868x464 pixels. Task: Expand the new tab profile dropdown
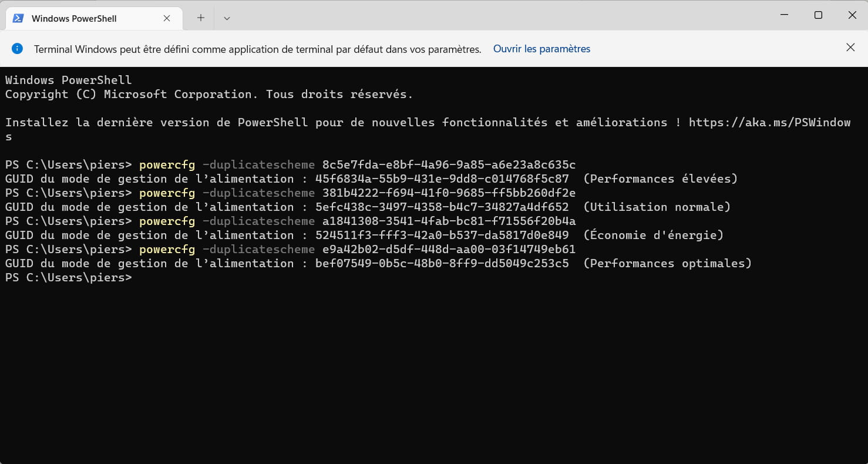227,18
